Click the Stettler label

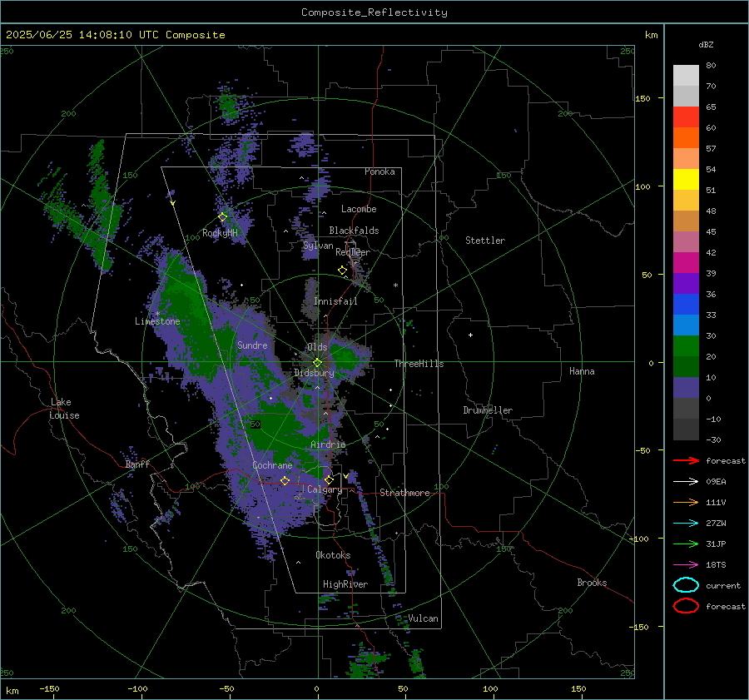point(485,241)
